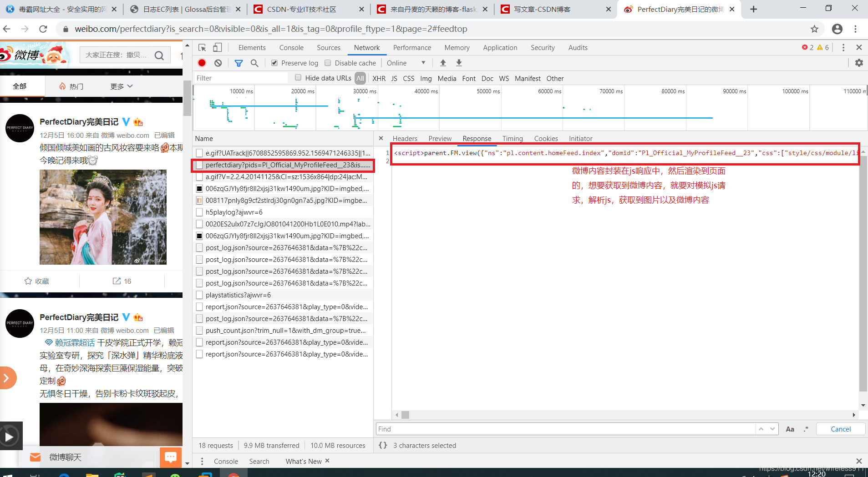Select the perfectdiary?pids request row
Viewport: 868px width, 477px height.
click(283, 165)
